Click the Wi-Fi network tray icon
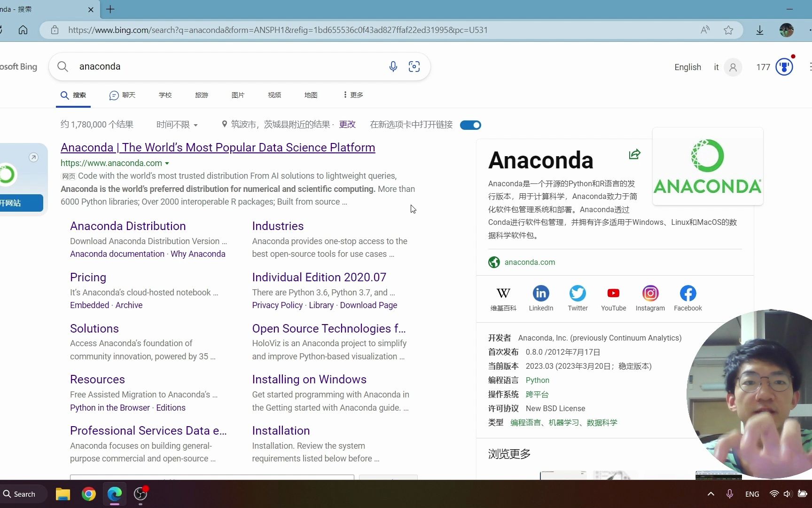812x508 pixels. point(774,494)
